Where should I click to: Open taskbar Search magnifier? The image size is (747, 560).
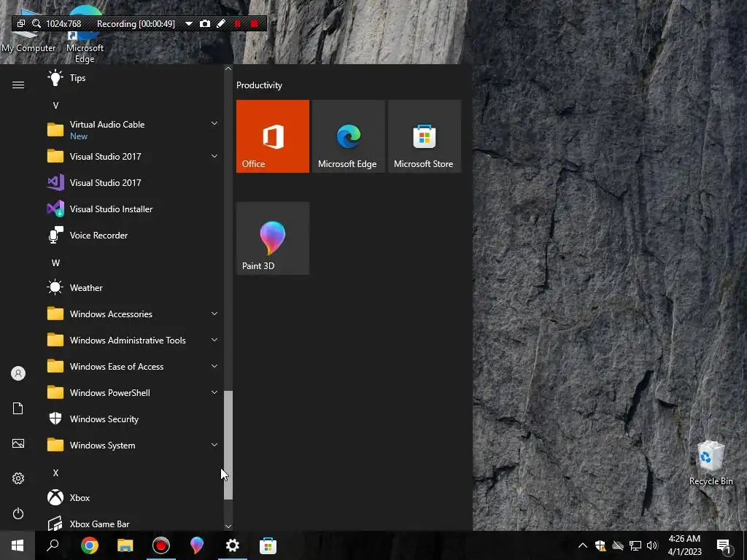(x=53, y=545)
